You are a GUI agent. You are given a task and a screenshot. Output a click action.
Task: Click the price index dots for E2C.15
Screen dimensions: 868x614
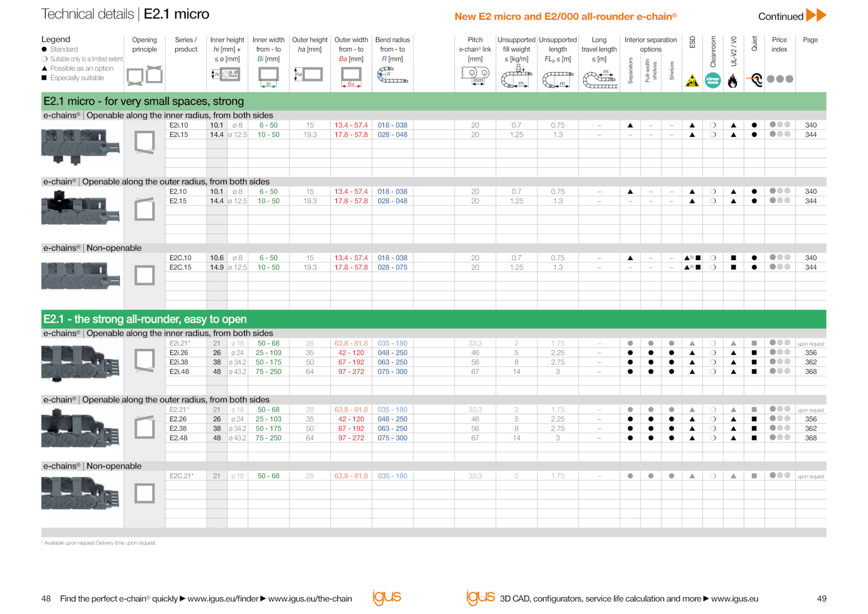780,267
